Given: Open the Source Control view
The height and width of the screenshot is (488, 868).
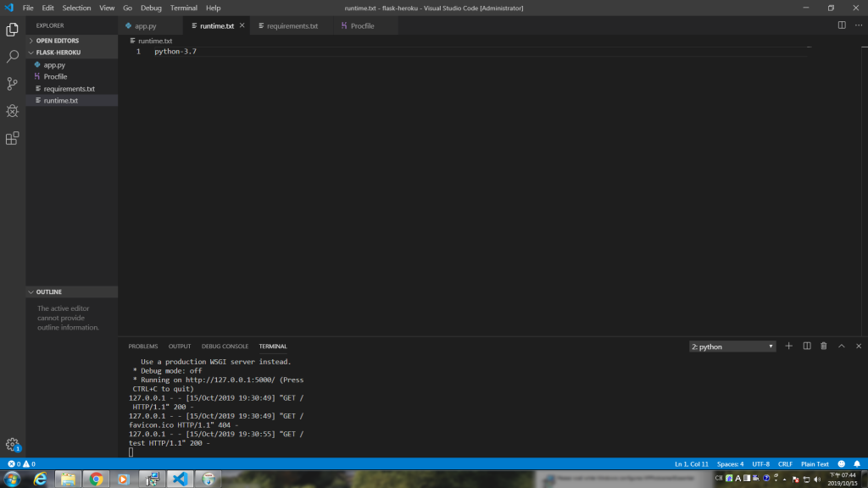Looking at the screenshot, I should pos(12,84).
